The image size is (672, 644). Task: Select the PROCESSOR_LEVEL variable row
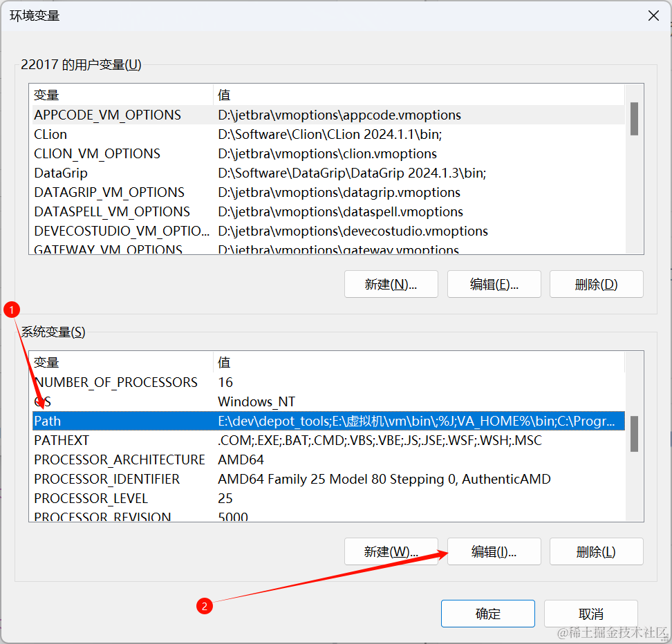[x=328, y=498]
